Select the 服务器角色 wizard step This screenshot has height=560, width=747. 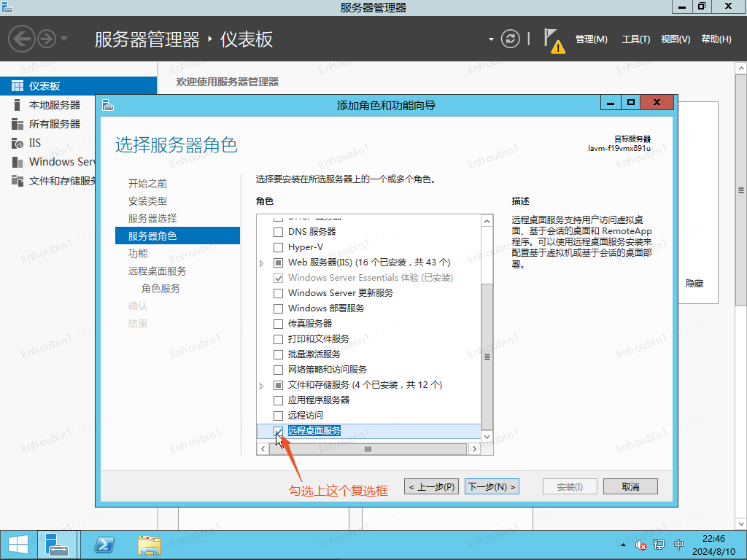178,236
